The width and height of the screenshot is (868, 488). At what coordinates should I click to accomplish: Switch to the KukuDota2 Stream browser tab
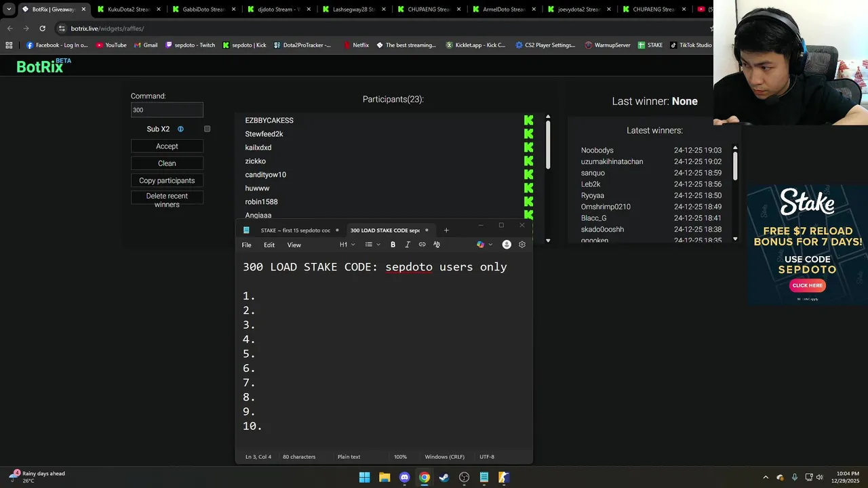pyautogui.click(x=130, y=9)
